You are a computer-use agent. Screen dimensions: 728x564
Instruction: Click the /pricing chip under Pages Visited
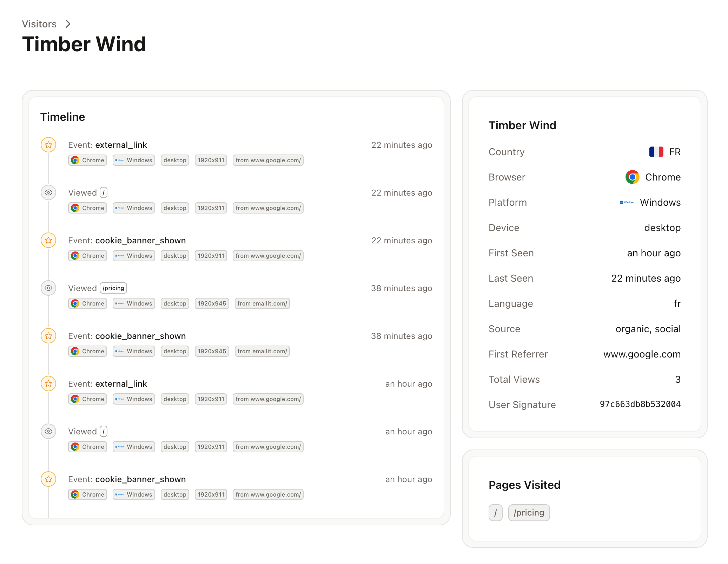coord(529,512)
